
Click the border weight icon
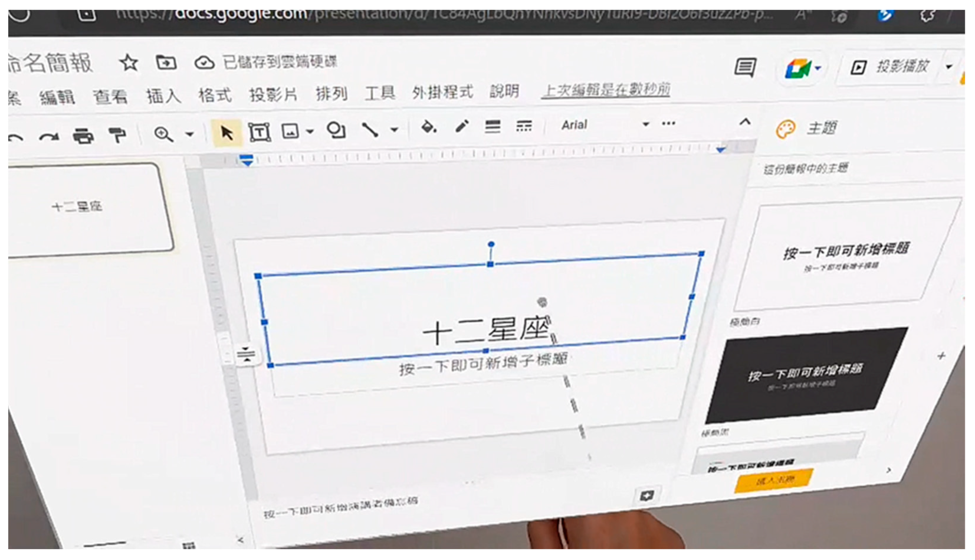[x=492, y=126]
